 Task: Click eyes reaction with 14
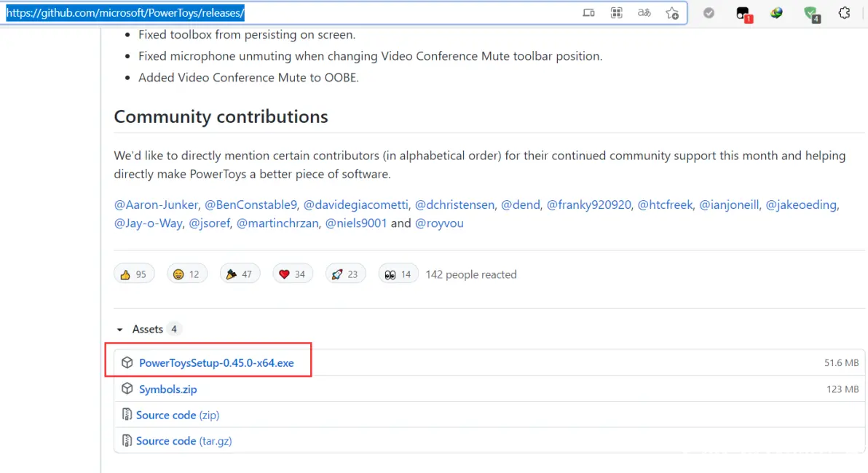398,274
